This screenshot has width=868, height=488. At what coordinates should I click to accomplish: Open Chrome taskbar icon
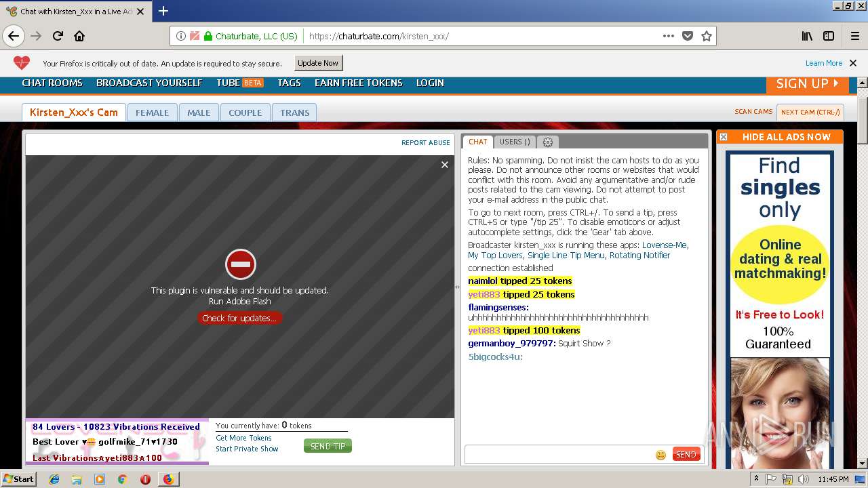click(x=122, y=479)
